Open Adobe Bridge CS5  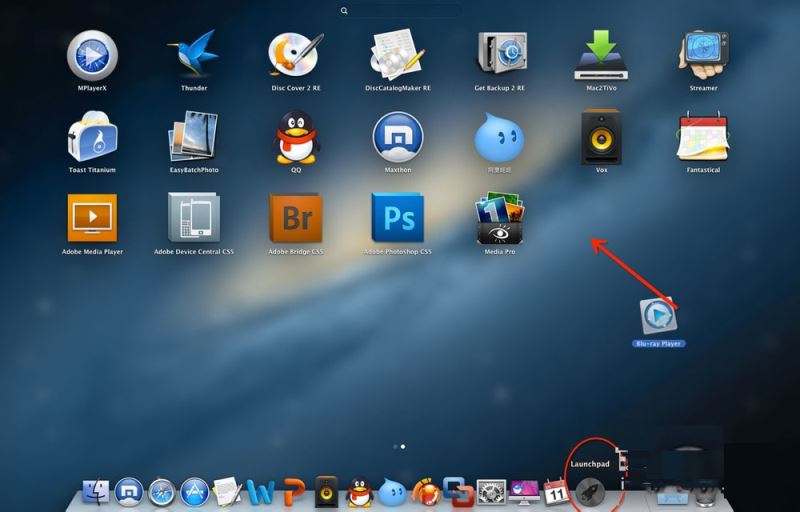(296, 218)
